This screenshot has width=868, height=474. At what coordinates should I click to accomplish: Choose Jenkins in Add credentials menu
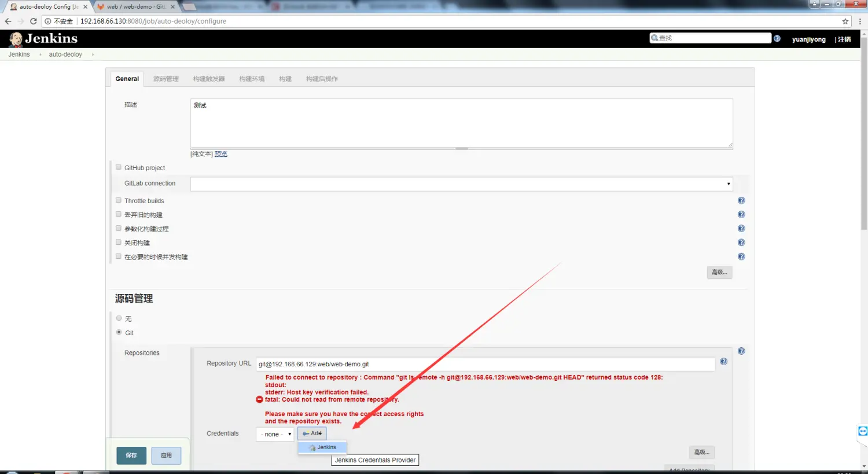tap(322, 447)
